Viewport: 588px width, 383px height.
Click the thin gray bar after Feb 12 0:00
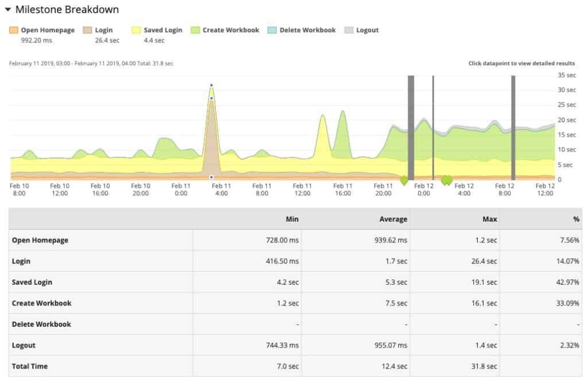[x=433, y=127]
